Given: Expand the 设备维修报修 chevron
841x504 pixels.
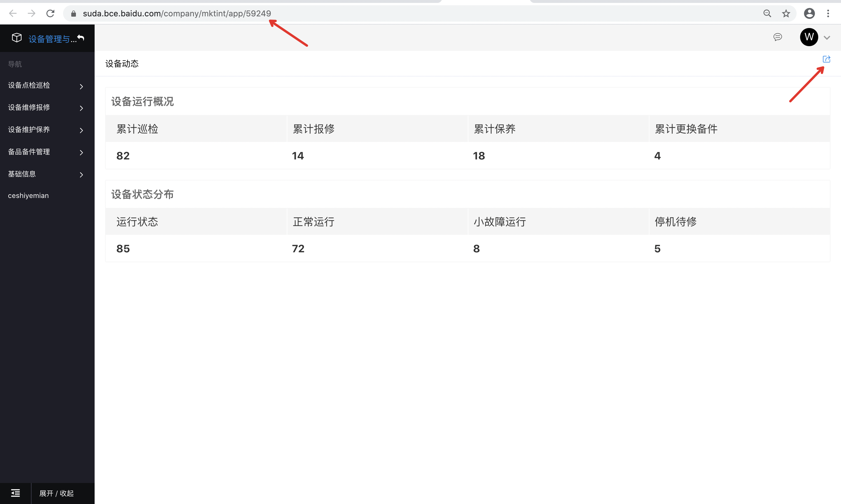Looking at the screenshot, I should point(81,108).
